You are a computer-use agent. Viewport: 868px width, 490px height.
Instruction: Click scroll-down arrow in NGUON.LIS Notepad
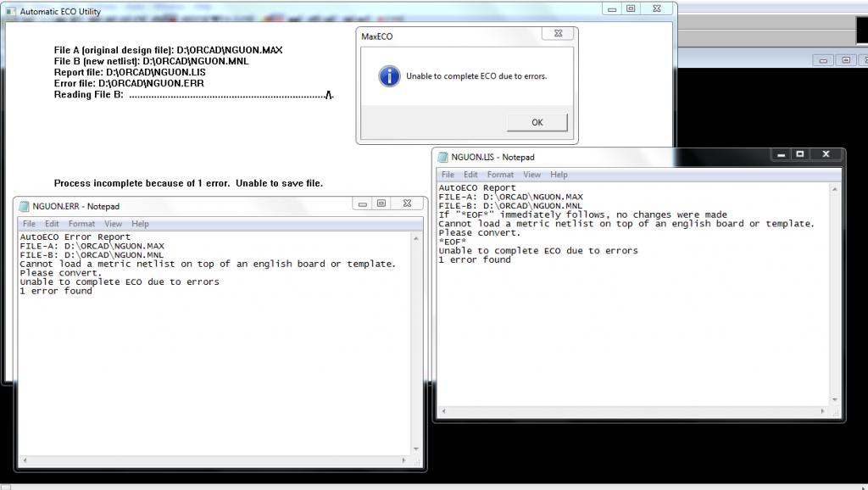(835, 400)
